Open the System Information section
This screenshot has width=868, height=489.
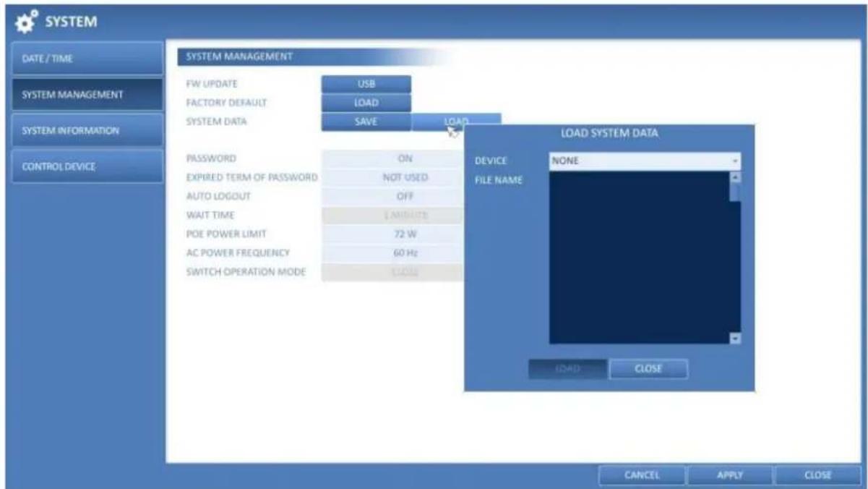(87, 130)
